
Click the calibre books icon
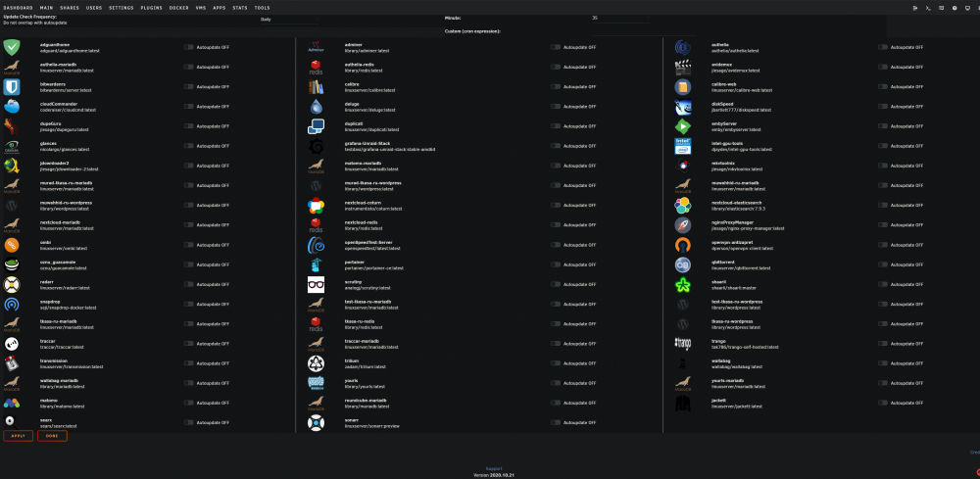pos(316,87)
